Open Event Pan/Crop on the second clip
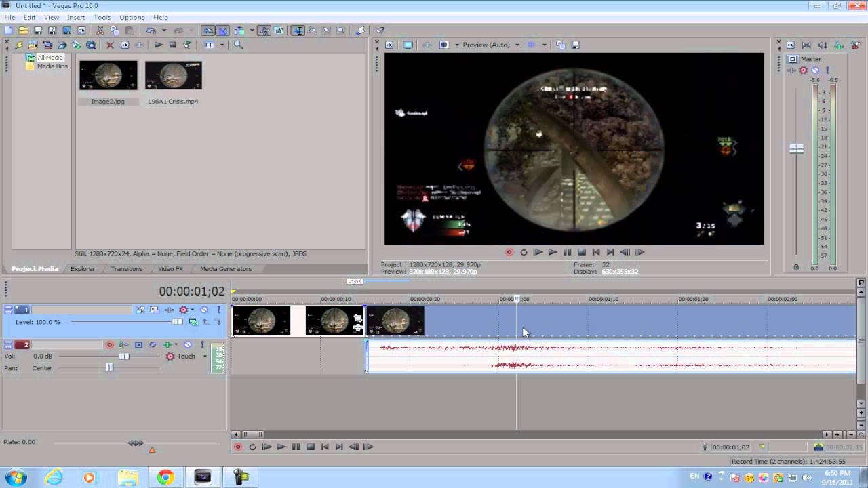 [358, 319]
